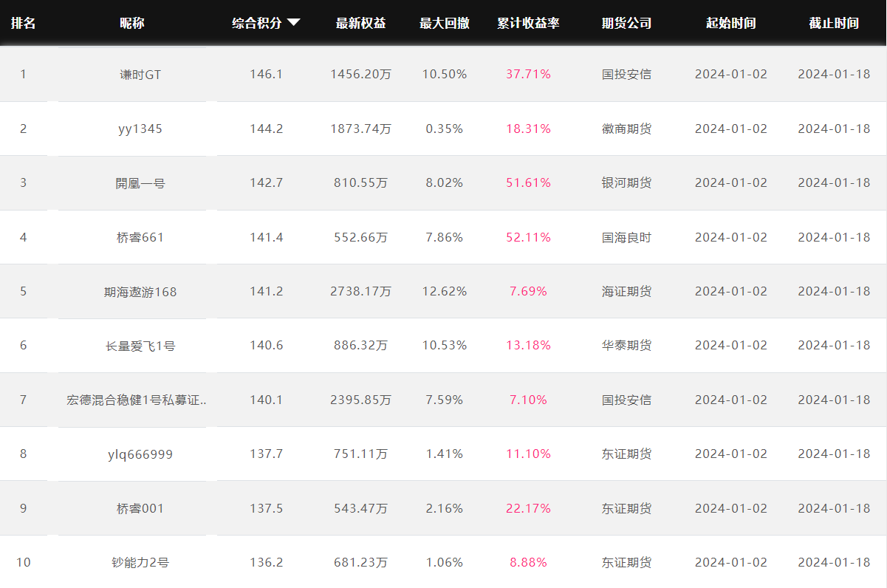
Task: Click 东证期货 in 桥睿001 row
Action: (627, 508)
